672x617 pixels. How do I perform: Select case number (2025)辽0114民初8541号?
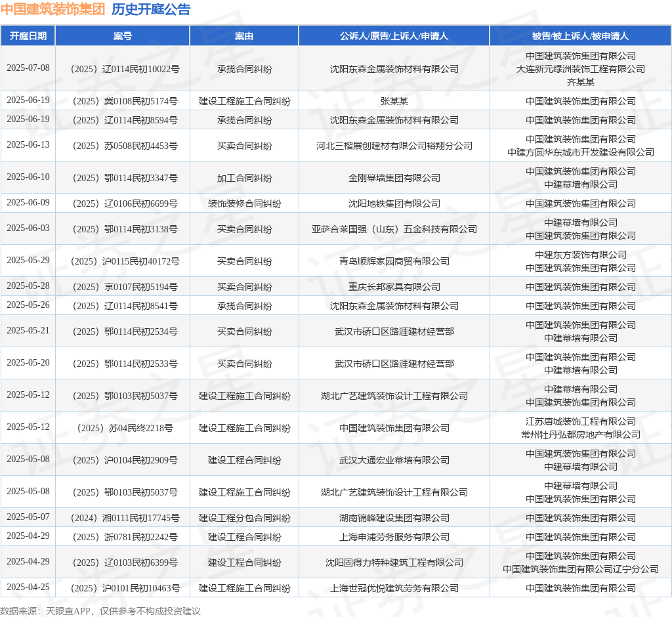(x=125, y=306)
